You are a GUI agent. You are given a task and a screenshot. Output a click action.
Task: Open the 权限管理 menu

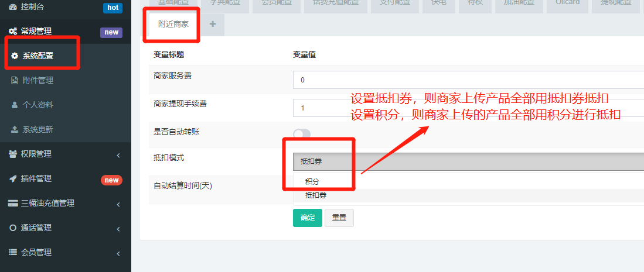[66, 154]
